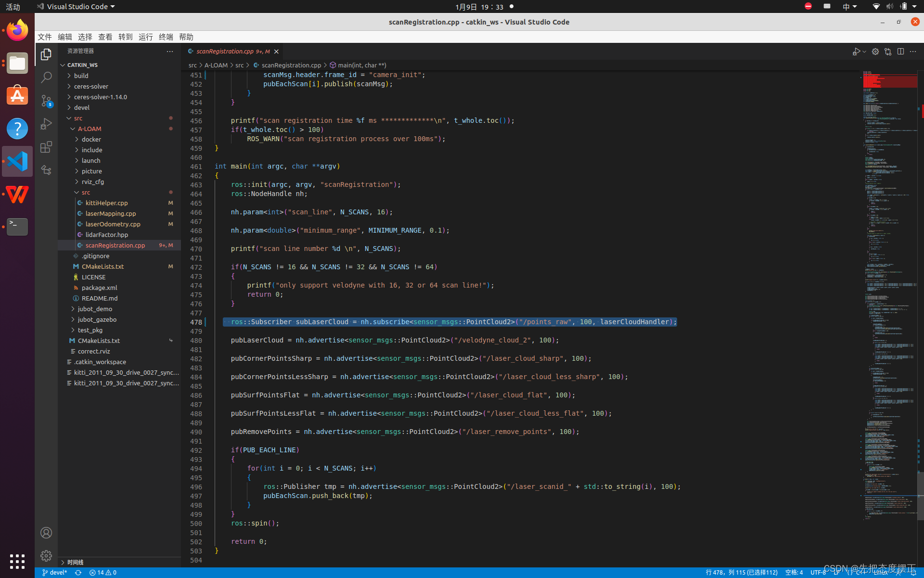This screenshot has height=578, width=924.
Task: Open Manage gear icon in activity bar
Action: pyautogui.click(x=46, y=556)
